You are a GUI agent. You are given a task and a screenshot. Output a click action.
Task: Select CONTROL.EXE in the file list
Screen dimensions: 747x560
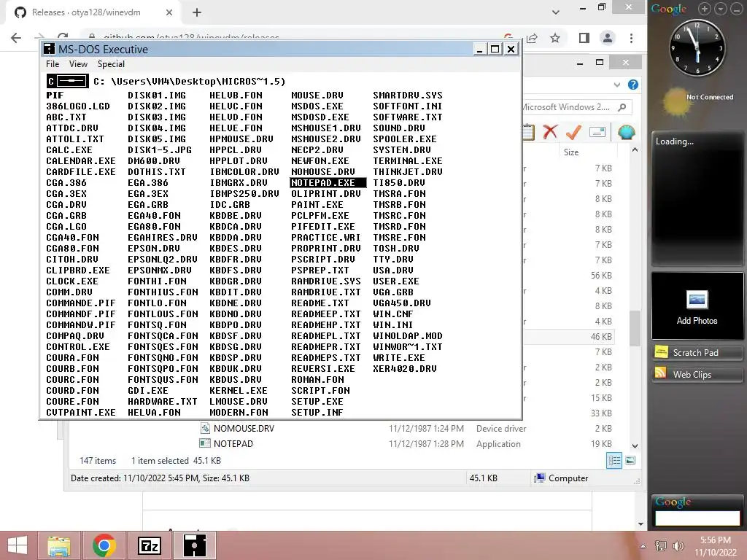77,347
